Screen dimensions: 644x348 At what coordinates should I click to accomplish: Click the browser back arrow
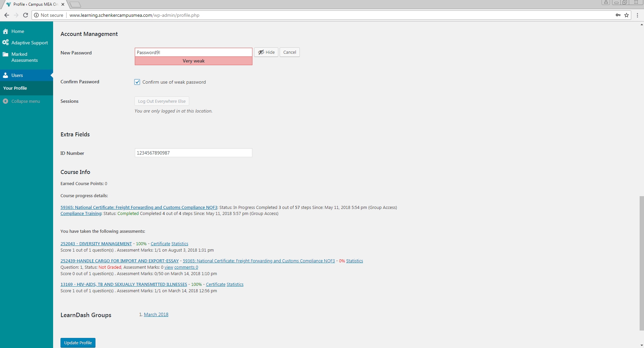coord(7,15)
